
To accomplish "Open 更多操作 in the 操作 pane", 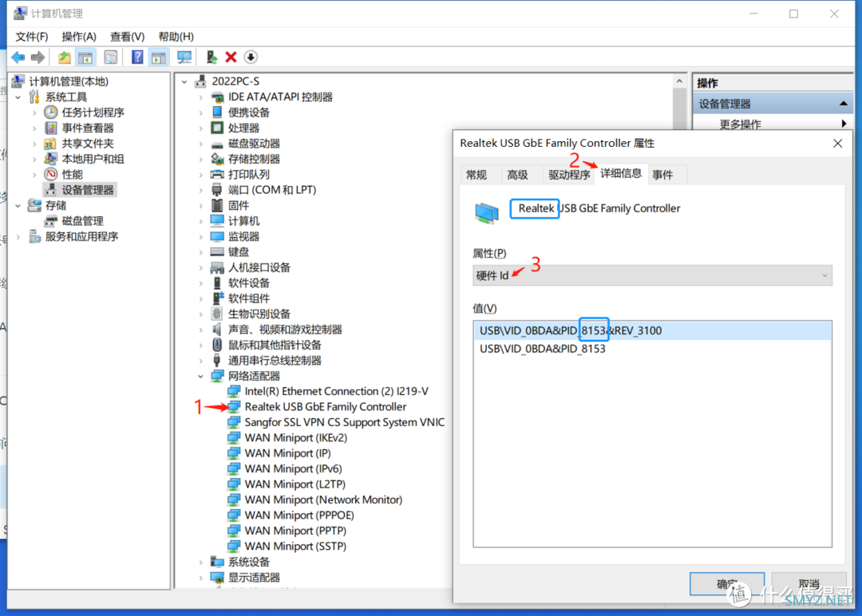I will [773, 124].
